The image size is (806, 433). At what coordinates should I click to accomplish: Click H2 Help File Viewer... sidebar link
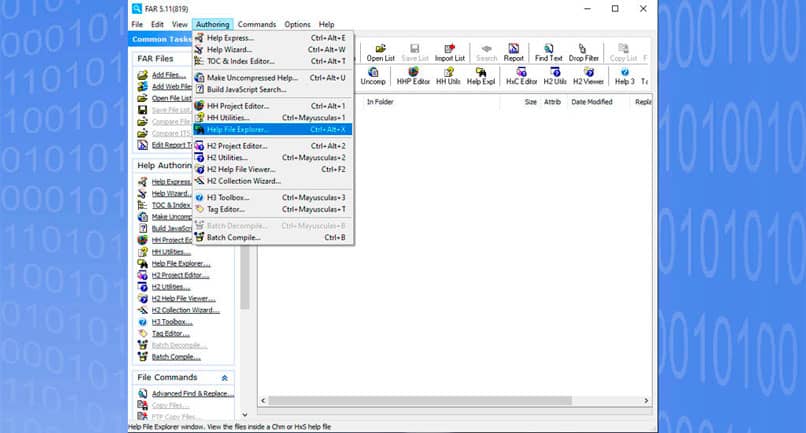coord(184,299)
